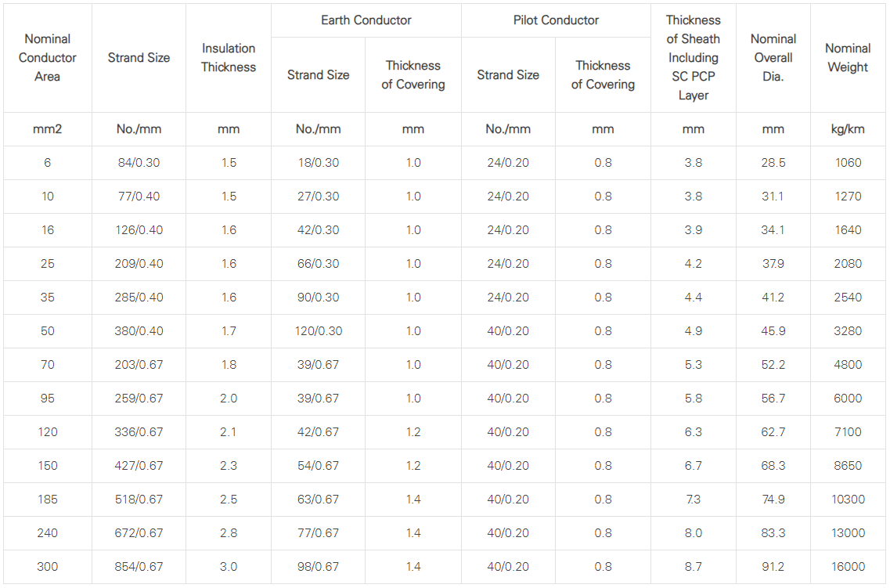Click the 13000 weight value cell
890x588 pixels.
pyautogui.click(x=848, y=533)
